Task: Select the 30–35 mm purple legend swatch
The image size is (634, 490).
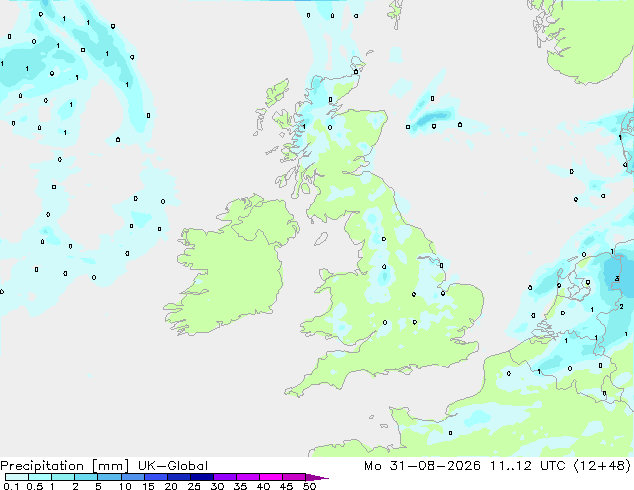Action: pyautogui.click(x=225, y=477)
